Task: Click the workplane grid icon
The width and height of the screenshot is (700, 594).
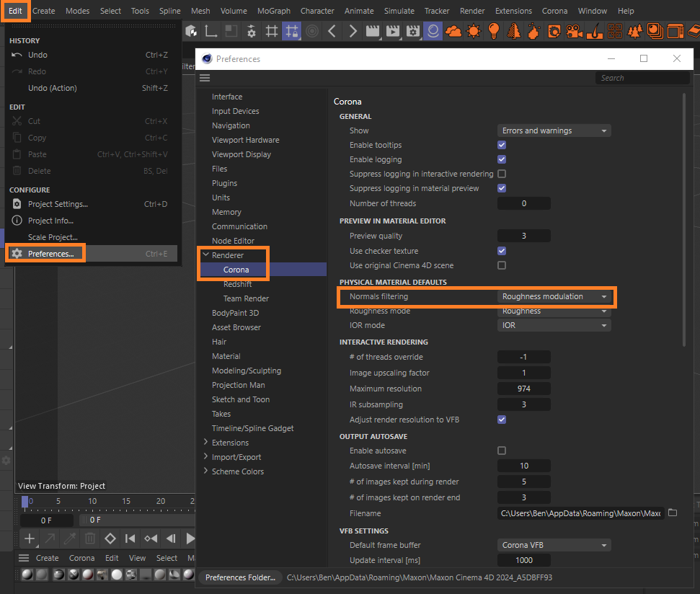Action: (x=272, y=31)
